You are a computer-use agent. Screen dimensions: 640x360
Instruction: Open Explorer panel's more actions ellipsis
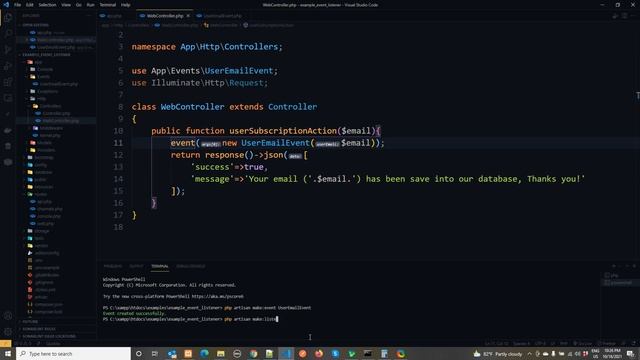click(x=89, y=16)
